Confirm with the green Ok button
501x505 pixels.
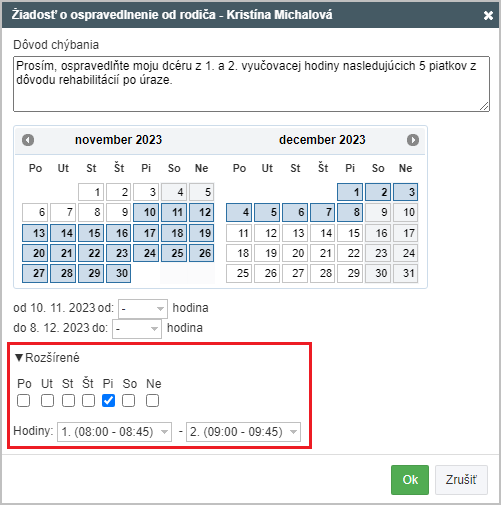click(x=410, y=480)
